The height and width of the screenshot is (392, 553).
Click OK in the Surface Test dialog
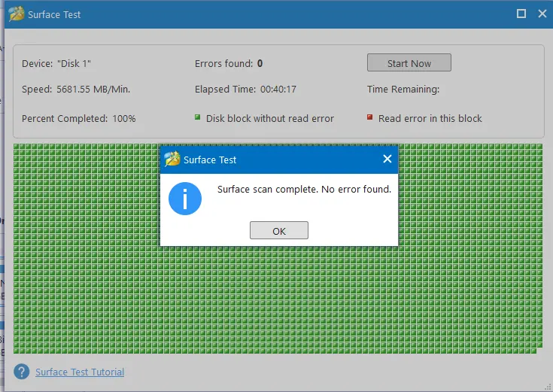[279, 230]
